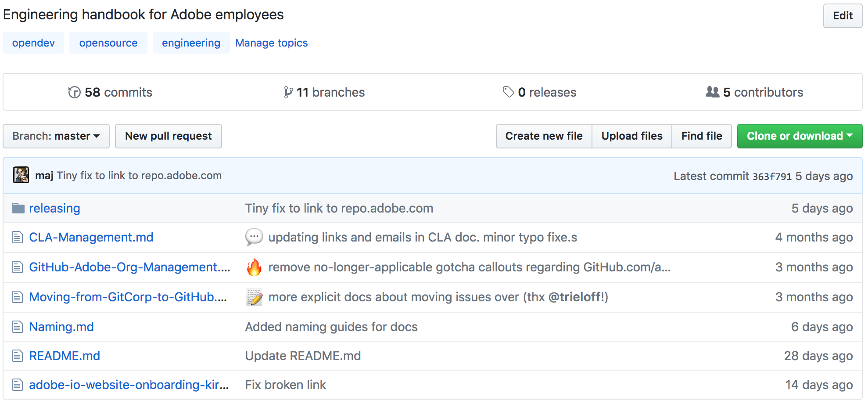
Task: Click the memo emoji in moving issues commit
Action: pyautogui.click(x=254, y=297)
